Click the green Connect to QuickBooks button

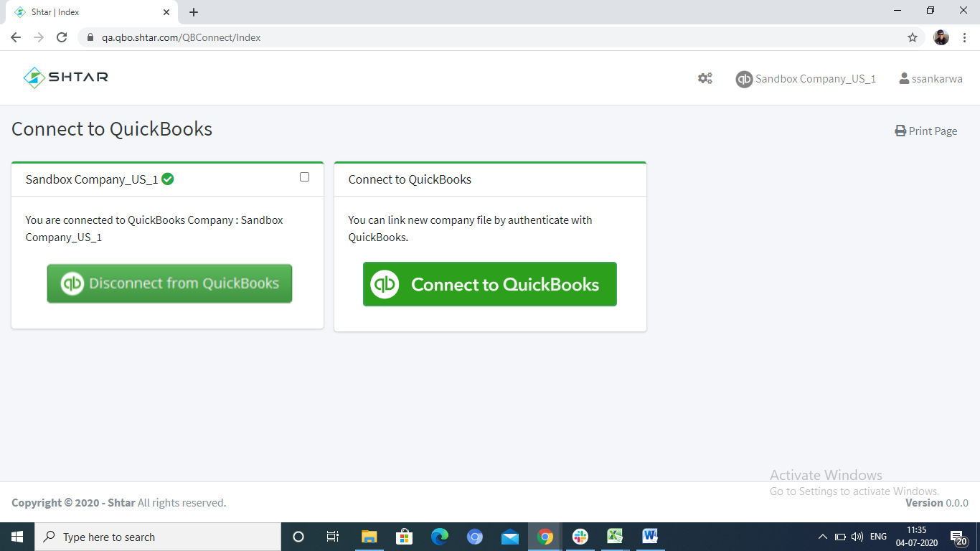490,284
